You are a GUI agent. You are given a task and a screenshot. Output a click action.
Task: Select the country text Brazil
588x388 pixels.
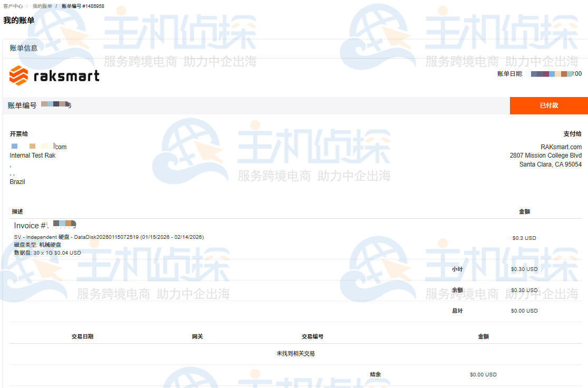[x=17, y=182]
